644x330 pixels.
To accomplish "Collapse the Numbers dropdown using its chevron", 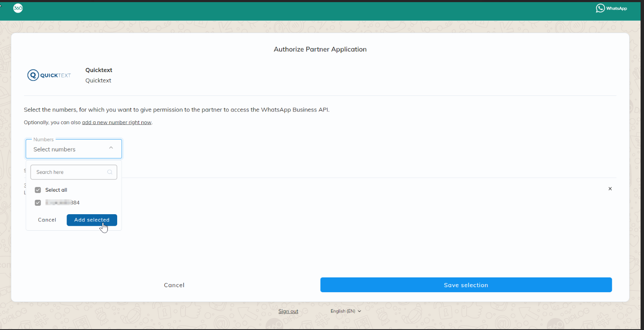I will [111, 148].
